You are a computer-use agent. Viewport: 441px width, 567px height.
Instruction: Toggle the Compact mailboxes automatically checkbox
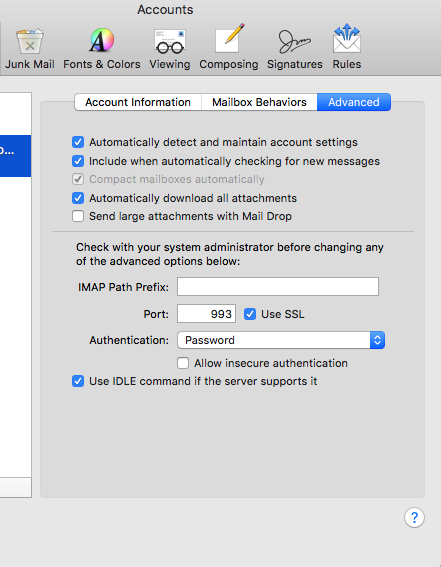coord(78,179)
